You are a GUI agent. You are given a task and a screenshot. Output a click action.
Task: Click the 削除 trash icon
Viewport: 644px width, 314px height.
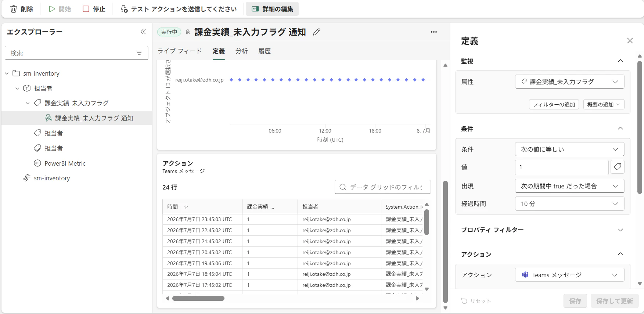(x=14, y=9)
